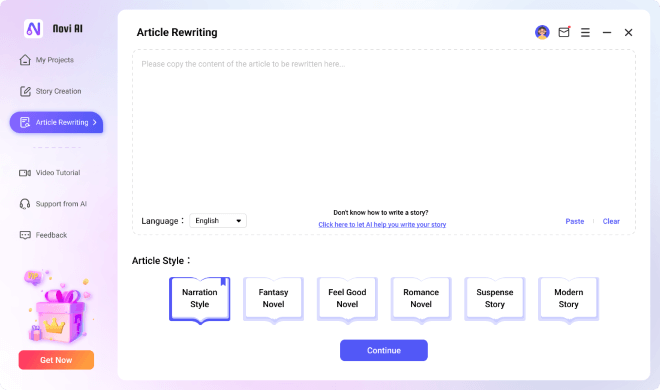Click the Get Now button

[x=56, y=360]
